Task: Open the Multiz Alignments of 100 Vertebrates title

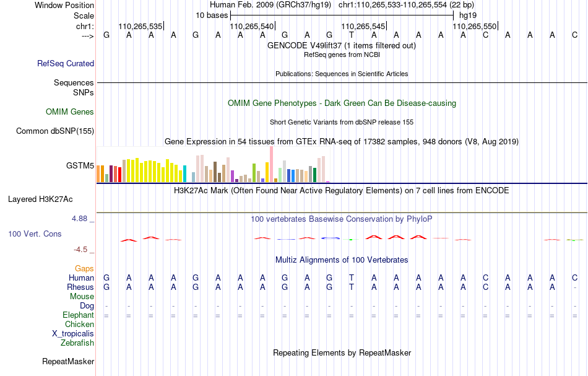Action: click(342, 260)
